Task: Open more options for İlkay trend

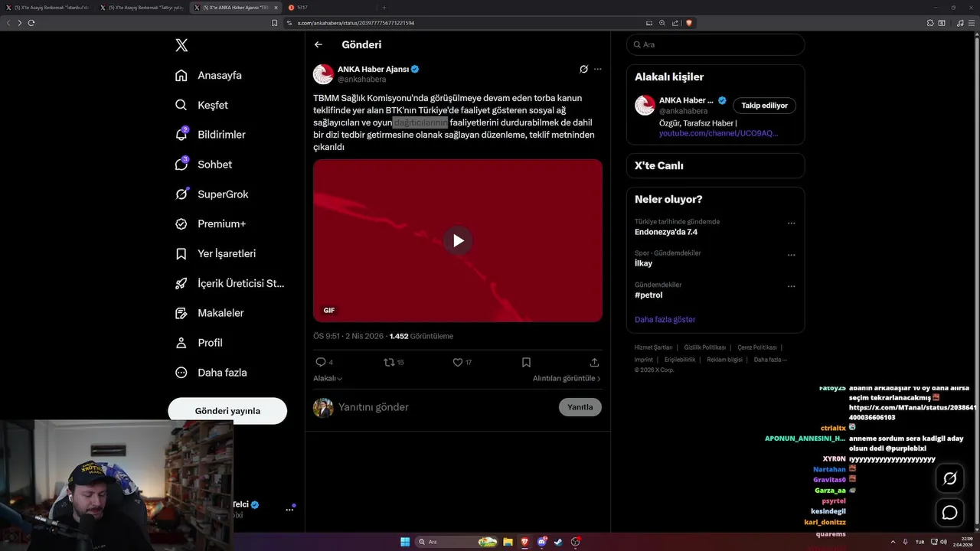Action: click(x=792, y=255)
